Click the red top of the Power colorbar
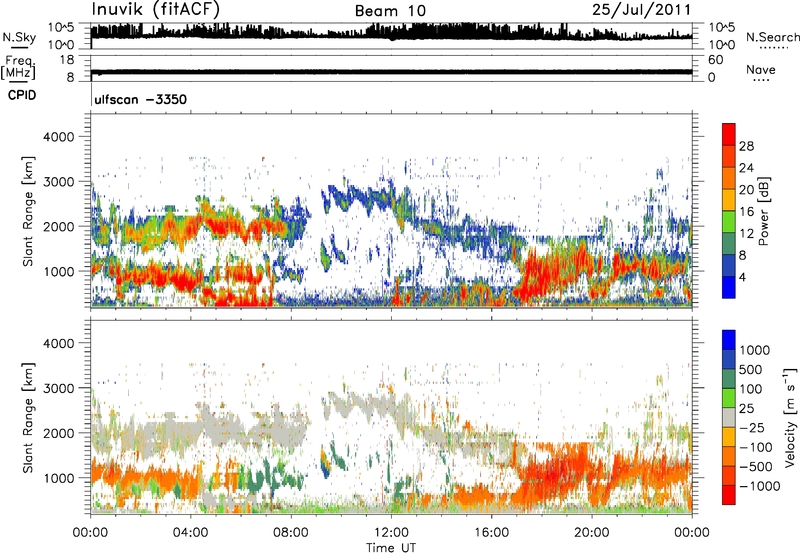Image resolution: width=800 pixels, height=554 pixels. point(729,134)
